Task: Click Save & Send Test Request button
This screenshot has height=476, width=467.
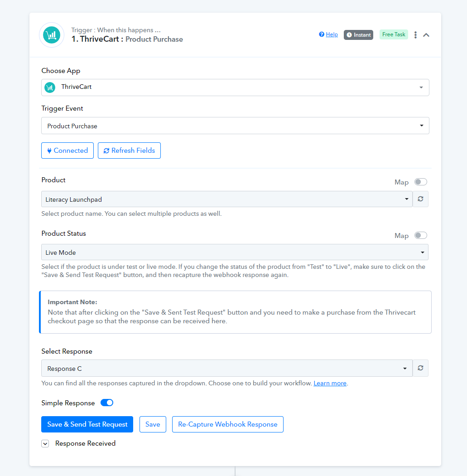Action: tap(87, 424)
